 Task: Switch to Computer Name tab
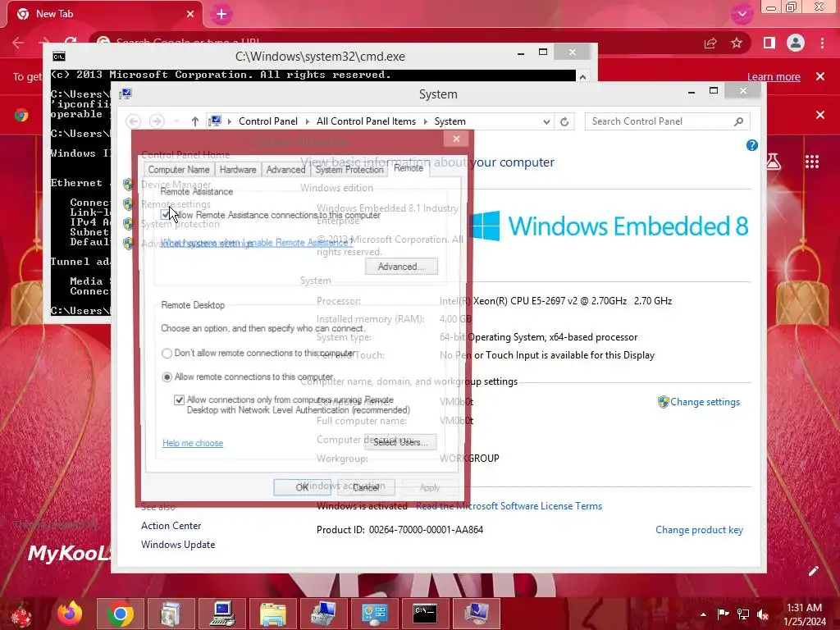[179, 170]
